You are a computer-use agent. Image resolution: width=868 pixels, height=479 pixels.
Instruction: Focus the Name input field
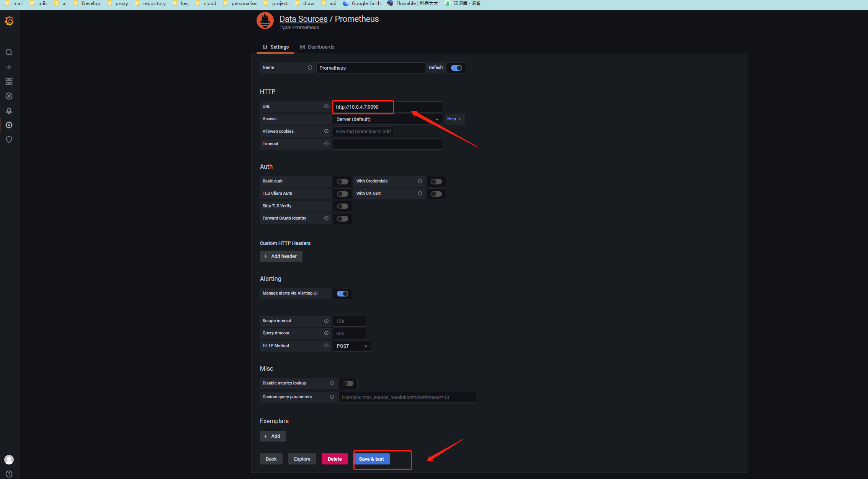(x=371, y=68)
